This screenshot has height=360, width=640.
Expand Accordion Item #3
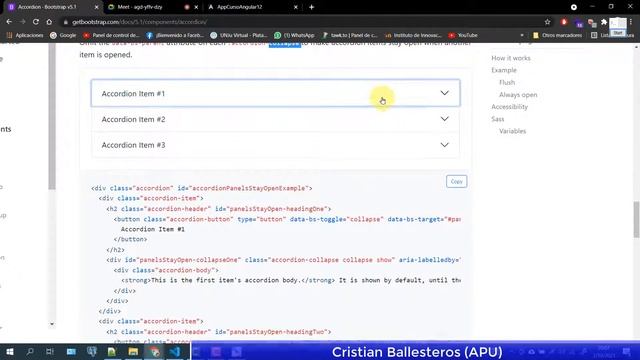tap(276, 145)
